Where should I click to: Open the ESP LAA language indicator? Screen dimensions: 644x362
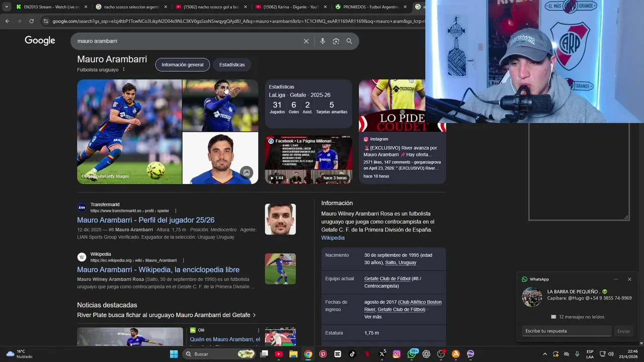[x=590, y=354]
